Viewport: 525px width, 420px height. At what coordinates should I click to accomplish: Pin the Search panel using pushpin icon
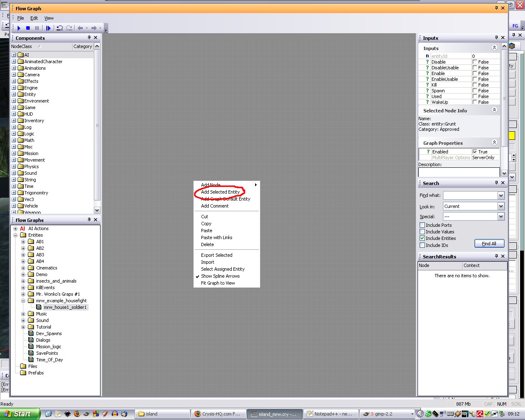(496, 183)
